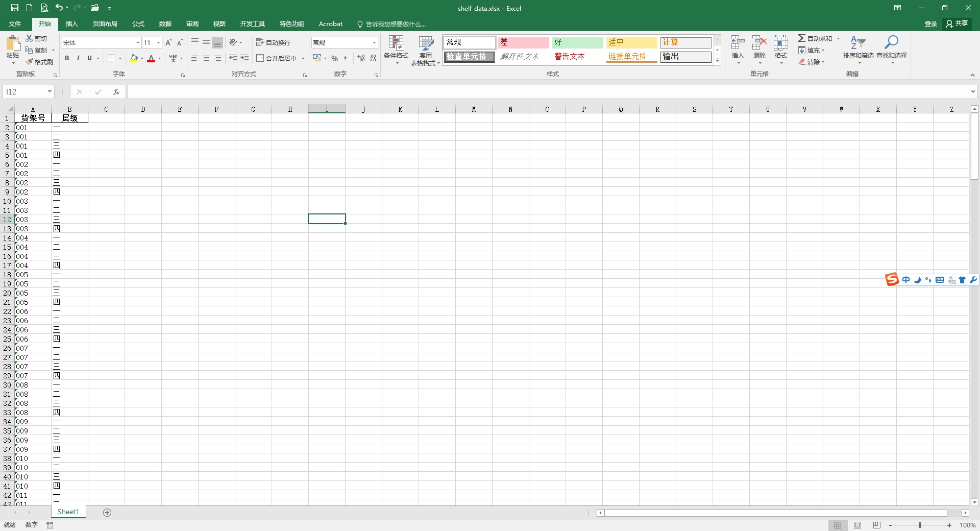Click the Increase Font Size icon
The image size is (980, 531).
168,42
